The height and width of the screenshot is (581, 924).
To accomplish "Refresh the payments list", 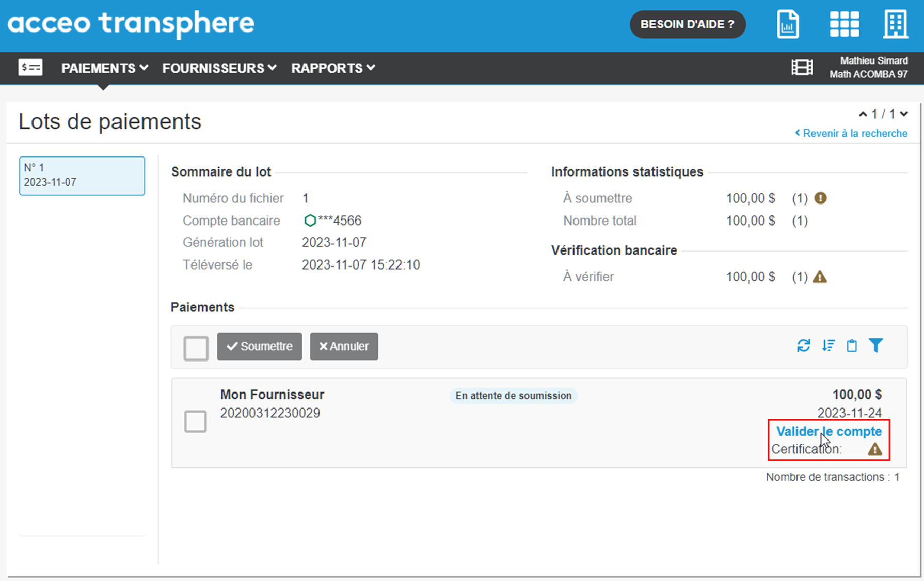I will click(x=803, y=346).
